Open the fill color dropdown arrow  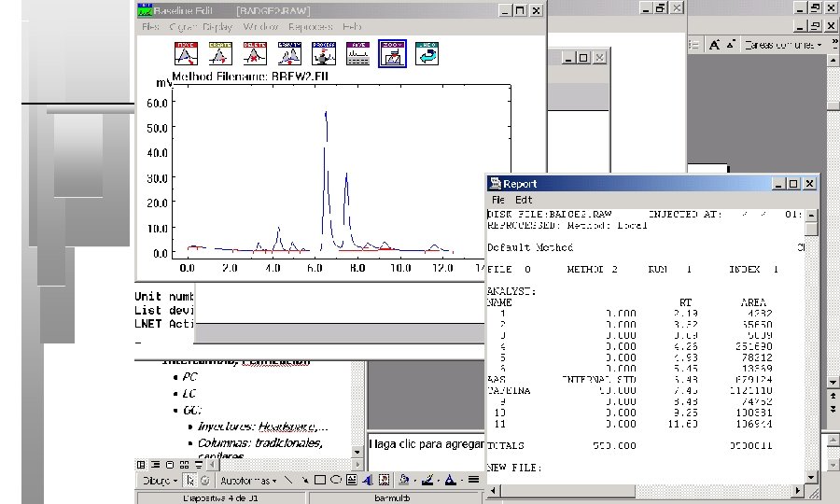coord(414,481)
